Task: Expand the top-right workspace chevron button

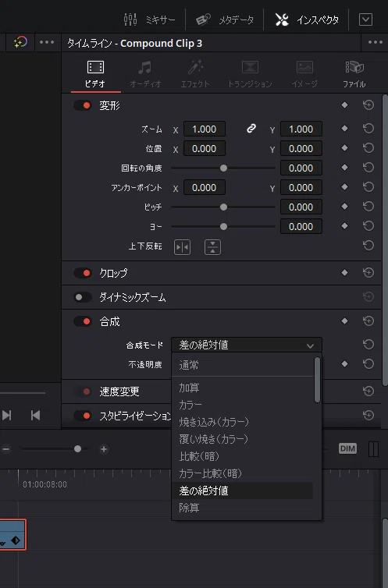Action: [x=365, y=19]
